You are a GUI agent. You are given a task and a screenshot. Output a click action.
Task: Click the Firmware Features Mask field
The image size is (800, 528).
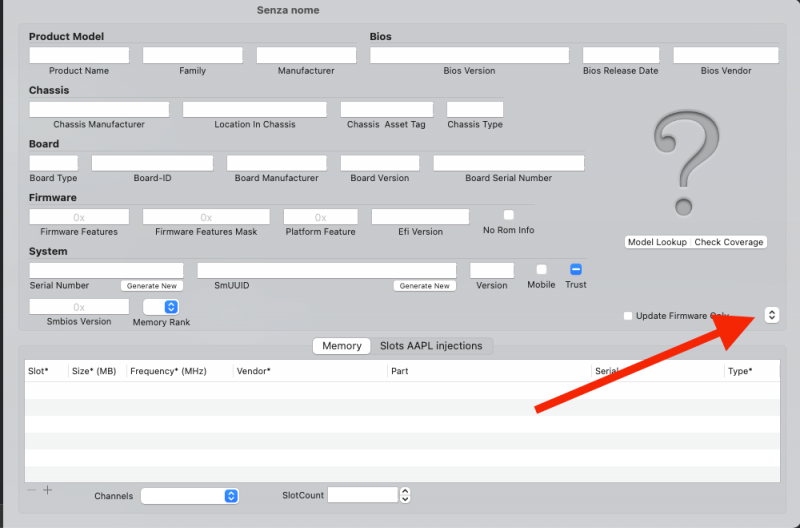(206, 217)
